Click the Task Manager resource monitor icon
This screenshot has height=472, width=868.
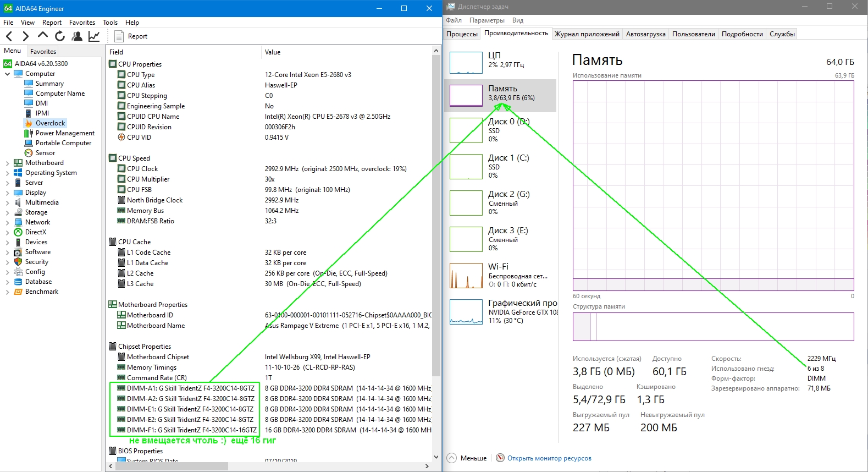click(500, 458)
